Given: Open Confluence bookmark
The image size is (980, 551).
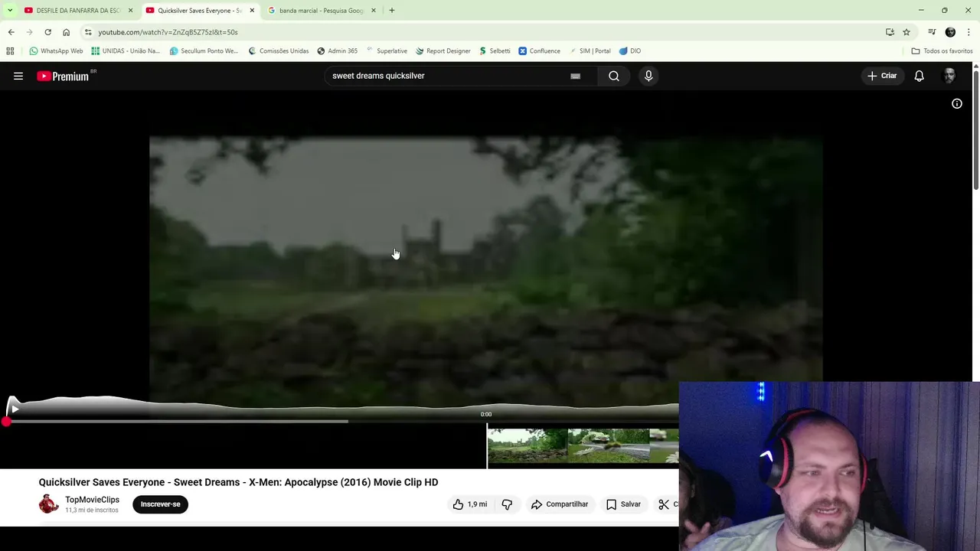Looking at the screenshot, I should coord(539,51).
